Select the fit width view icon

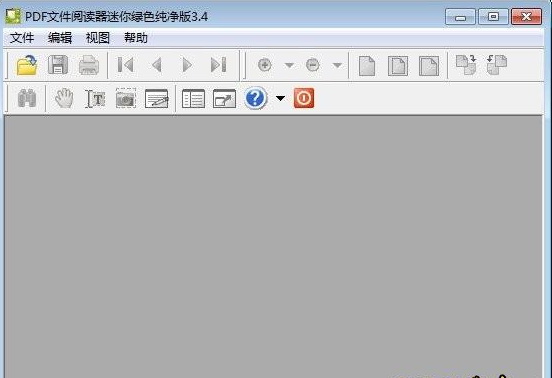(x=429, y=65)
